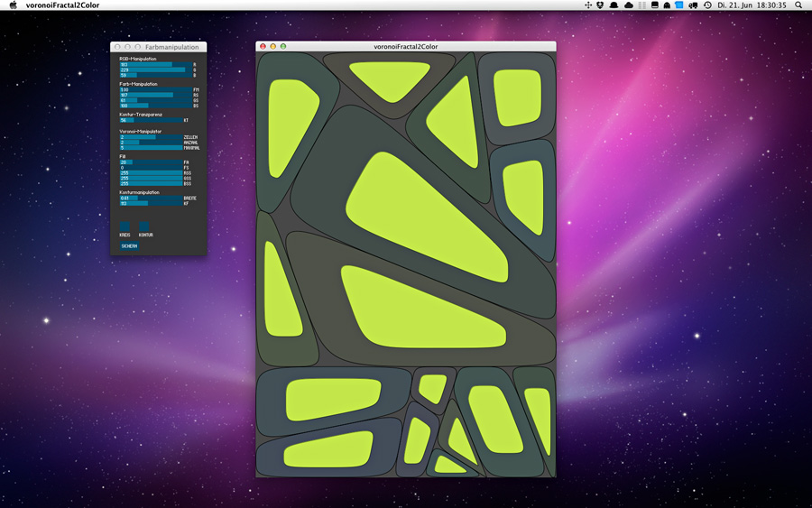This screenshot has width=812, height=508.
Task: Click the ghost icon in menu bar
Action: (x=667, y=5)
